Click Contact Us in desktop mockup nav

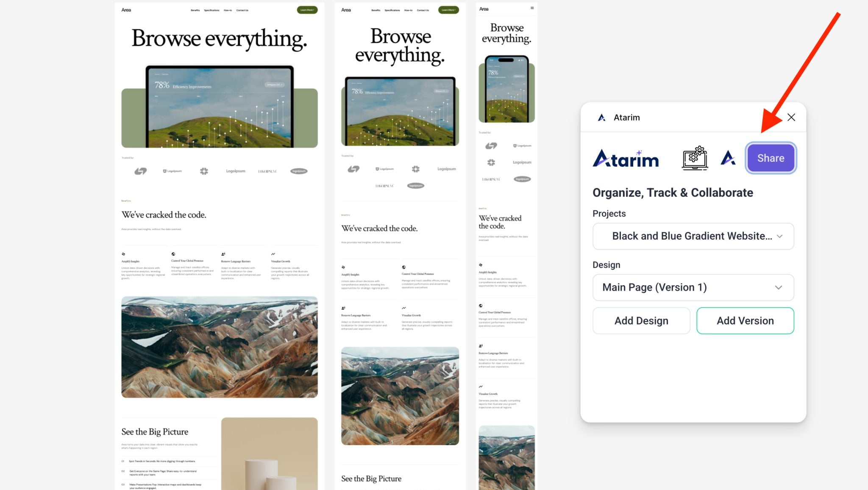(x=242, y=10)
